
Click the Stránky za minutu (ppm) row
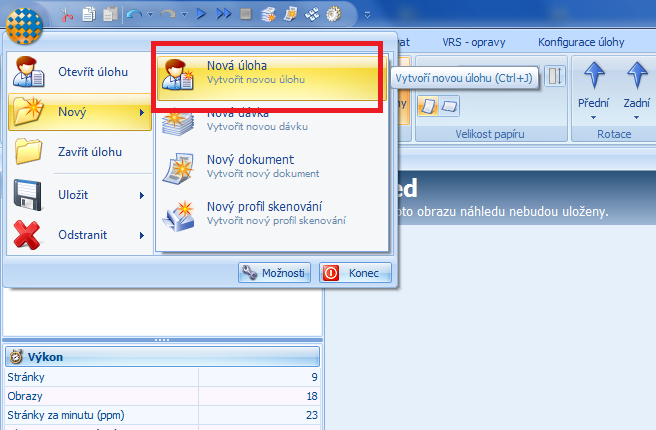click(162, 415)
